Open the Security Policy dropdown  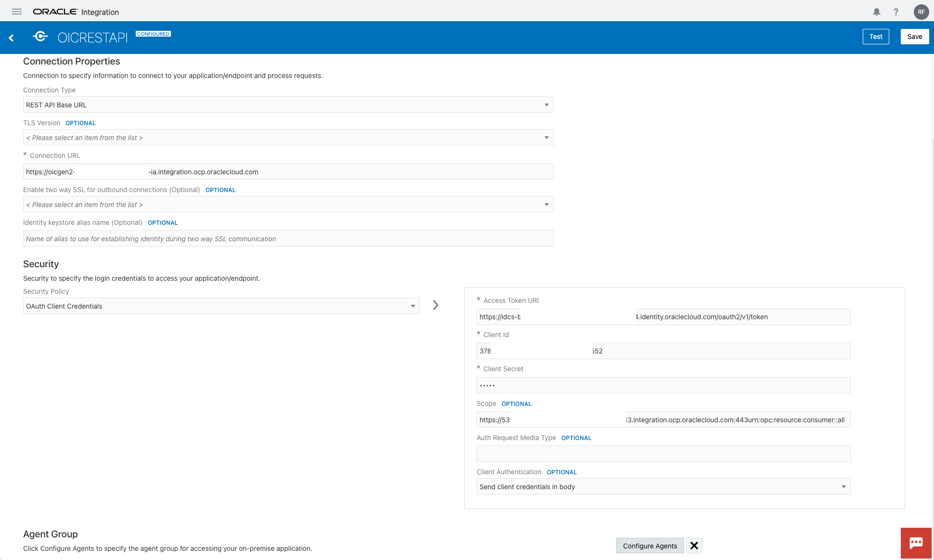[413, 306]
